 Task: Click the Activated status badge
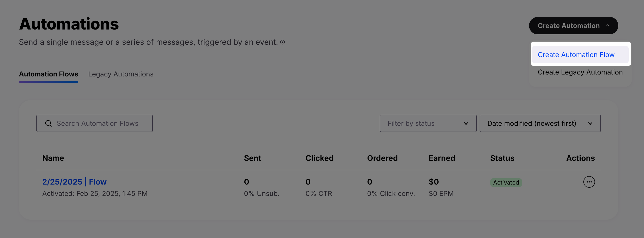[x=506, y=183]
